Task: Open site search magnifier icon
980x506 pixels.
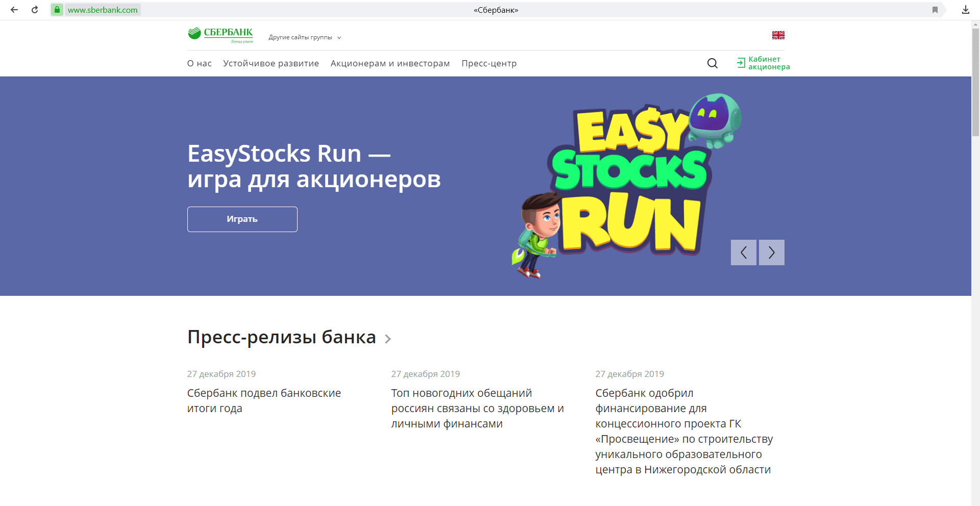Action: click(x=712, y=63)
